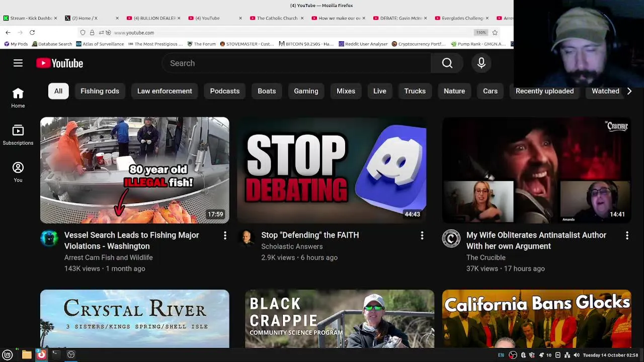Click the search magnifier button

(447, 63)
